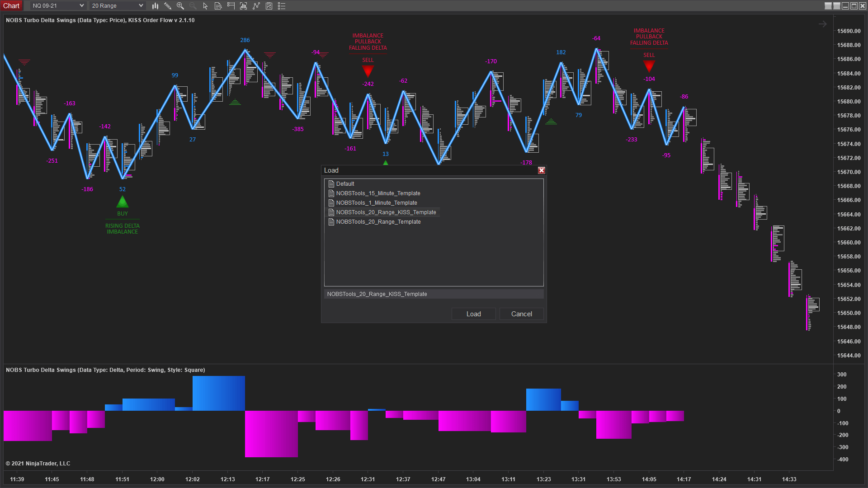
Task: Open the Data Box icon
Action: pyautogui.click(x=218, y=6)
